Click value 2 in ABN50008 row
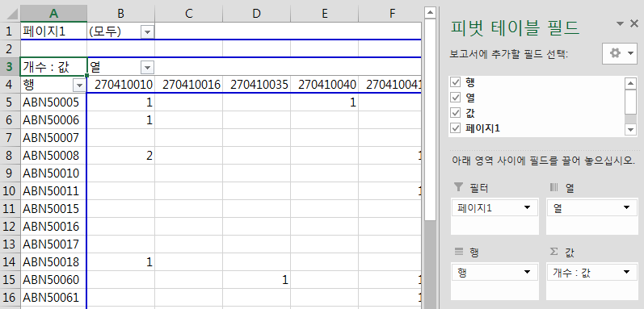This screenshot has width=644, height=309. click(120, 156)
